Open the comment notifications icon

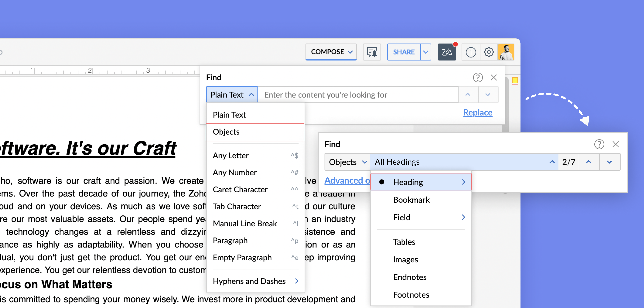372,52
